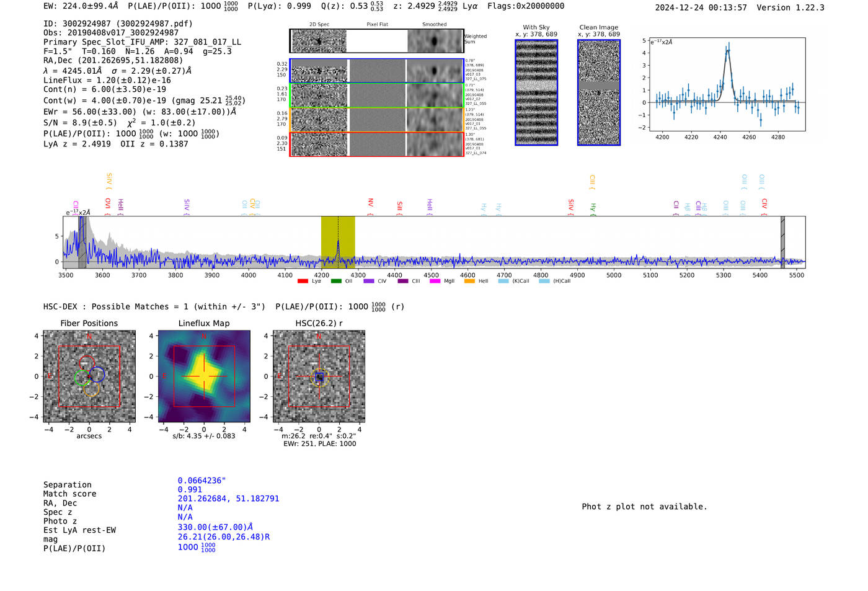Select the red-bordered fiber spectrum row
868x591 pixels.
(376, 144)
